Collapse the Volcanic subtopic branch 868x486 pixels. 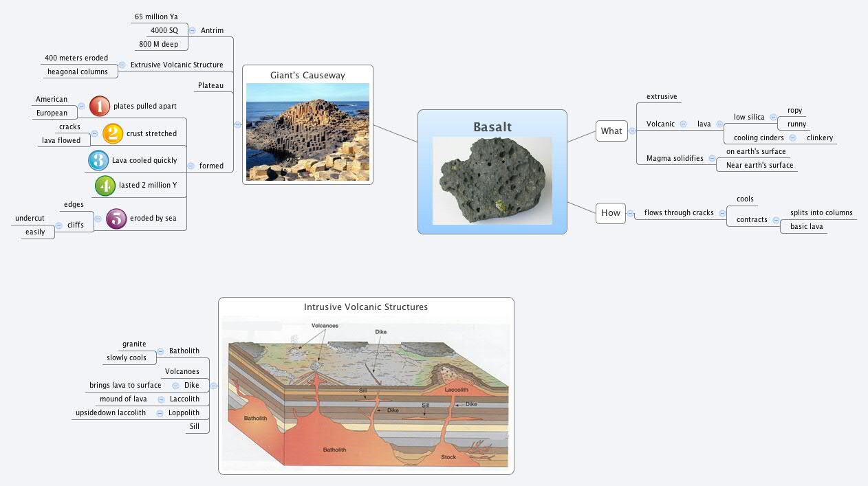tap(683, 124)
